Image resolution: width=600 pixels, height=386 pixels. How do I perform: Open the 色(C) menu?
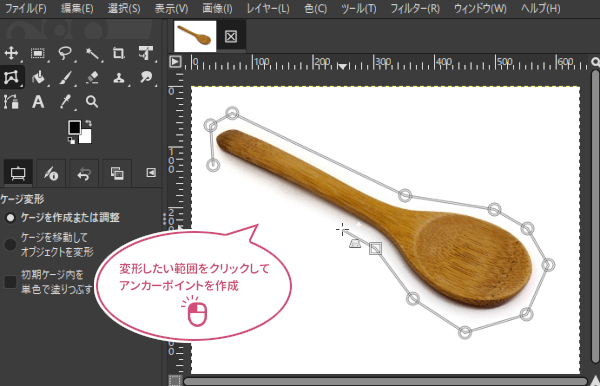[x=315, y=8]
